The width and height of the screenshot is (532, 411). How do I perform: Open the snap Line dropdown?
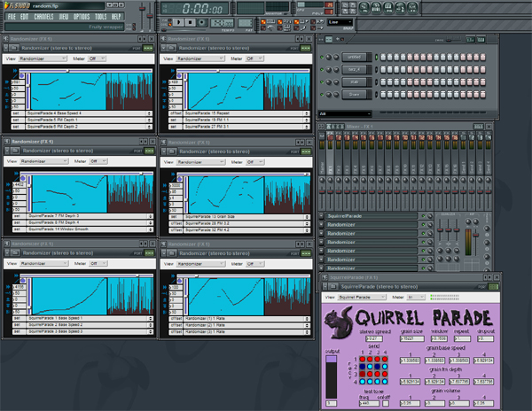click(x=340, y=22)
